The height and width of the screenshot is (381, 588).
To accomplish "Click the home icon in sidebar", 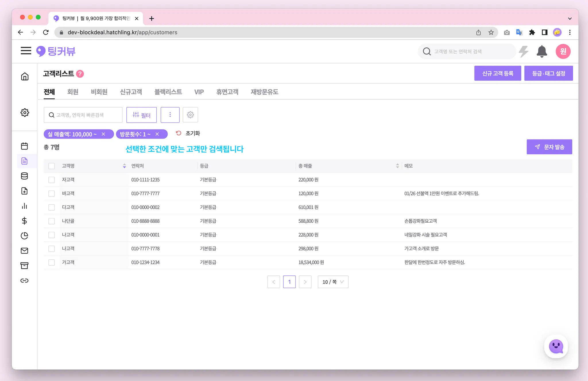I will (x=25, y=76).
